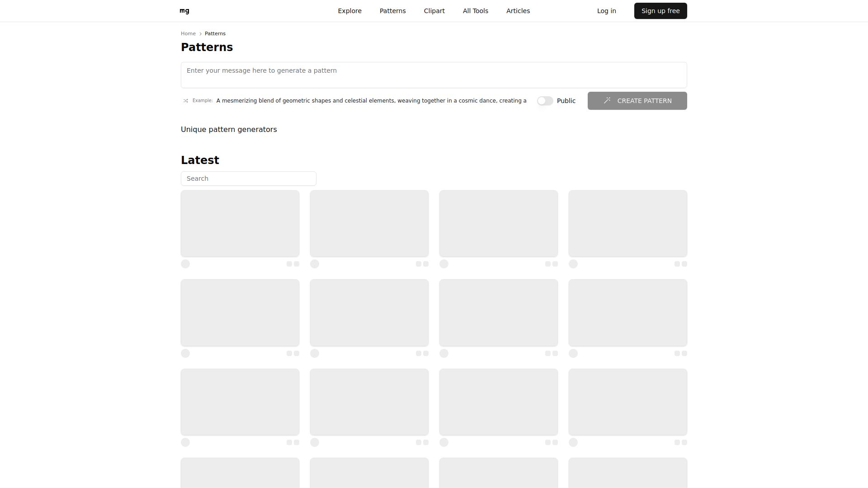The height and width of the screenshot is (488, 868).
Task: Expand the Latest patterns list
Action: (x=200, y=160)
